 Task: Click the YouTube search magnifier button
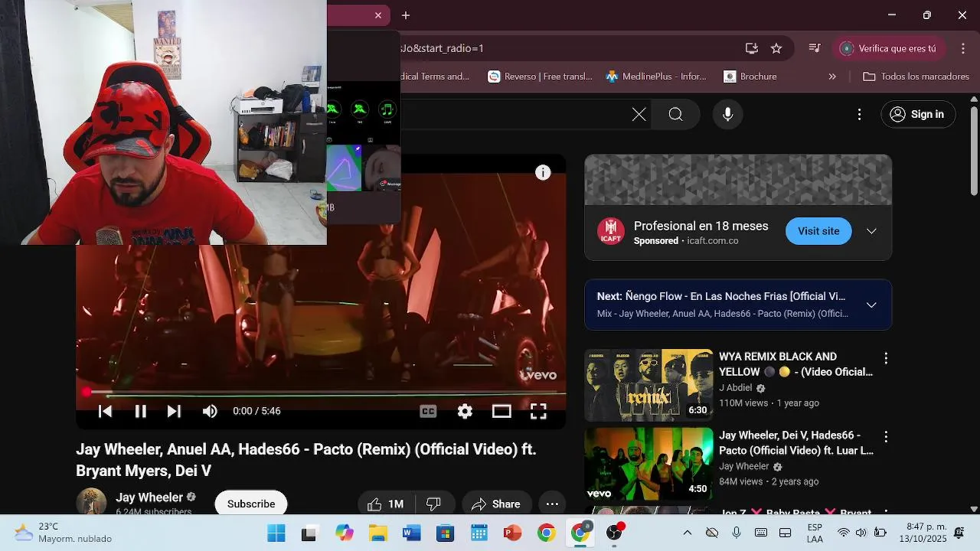click(675, 114)
